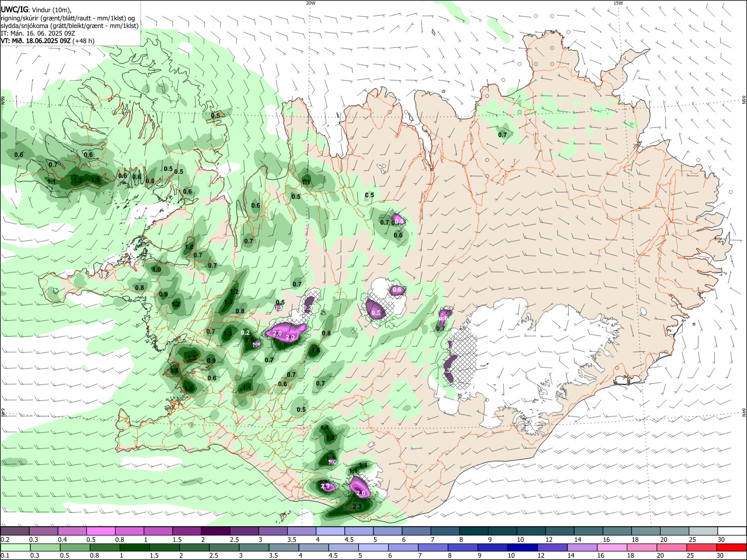Click the 'VT: Mið. 18.06.2025 09Z (+48 h)' line
Image resolution: width=747 pixels, height=560 pixels.
48,41
